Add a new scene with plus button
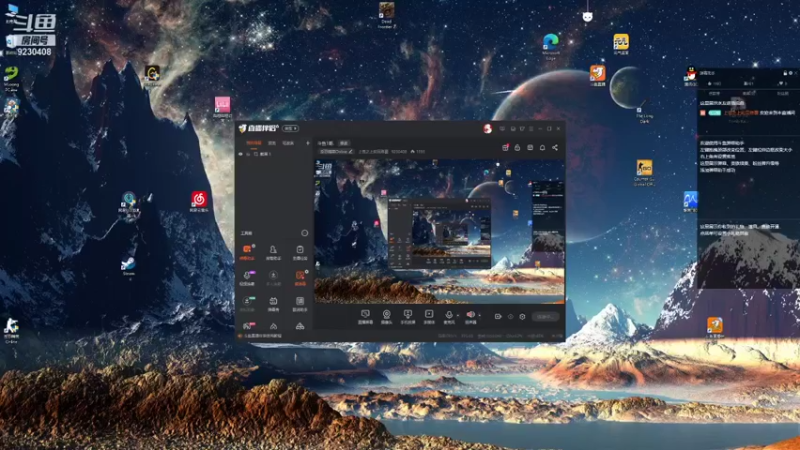Viewport: 800px width, 450px height. coord(308,143)
